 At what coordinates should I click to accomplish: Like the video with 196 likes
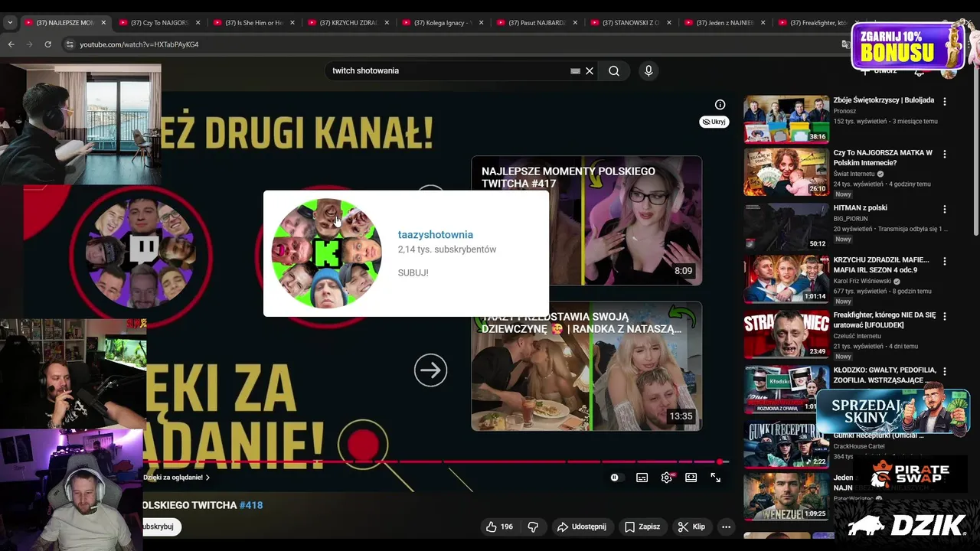tap(499, 527)
